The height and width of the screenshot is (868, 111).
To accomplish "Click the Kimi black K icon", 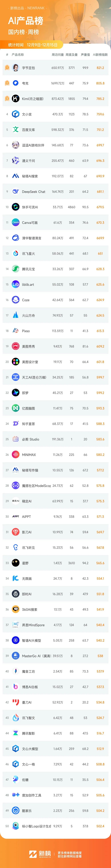I will pyautogui.click(x=15, y=99).
